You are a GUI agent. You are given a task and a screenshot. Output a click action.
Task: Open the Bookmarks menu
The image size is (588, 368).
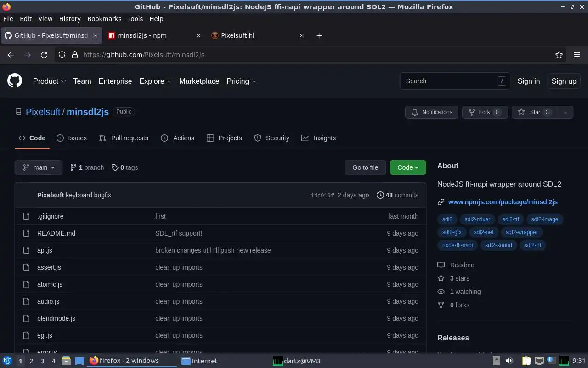104,19
